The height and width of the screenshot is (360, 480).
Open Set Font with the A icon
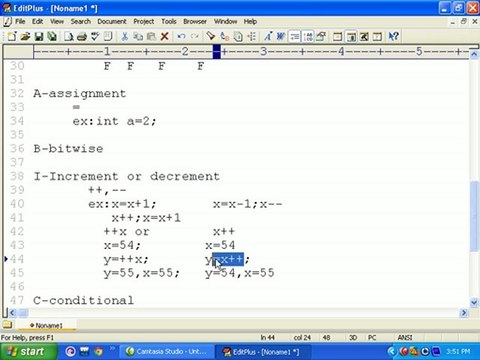tap(268, 36)
